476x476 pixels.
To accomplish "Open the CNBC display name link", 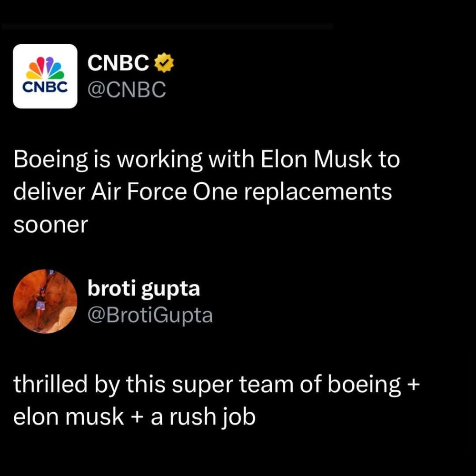I will [x=118, y=63].
